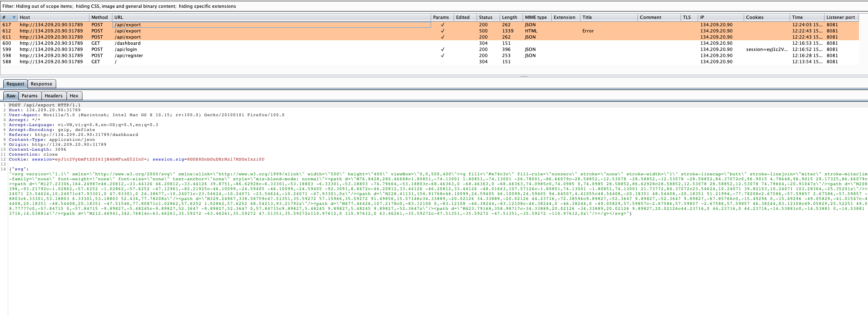Click the Title column header
The image size is (868, 317).
[608, 17]
